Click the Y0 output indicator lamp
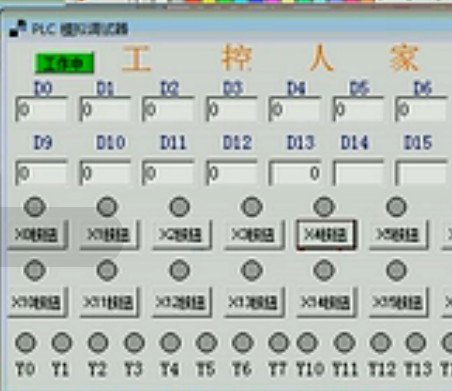The image size is (452, 391). (25, 343)
